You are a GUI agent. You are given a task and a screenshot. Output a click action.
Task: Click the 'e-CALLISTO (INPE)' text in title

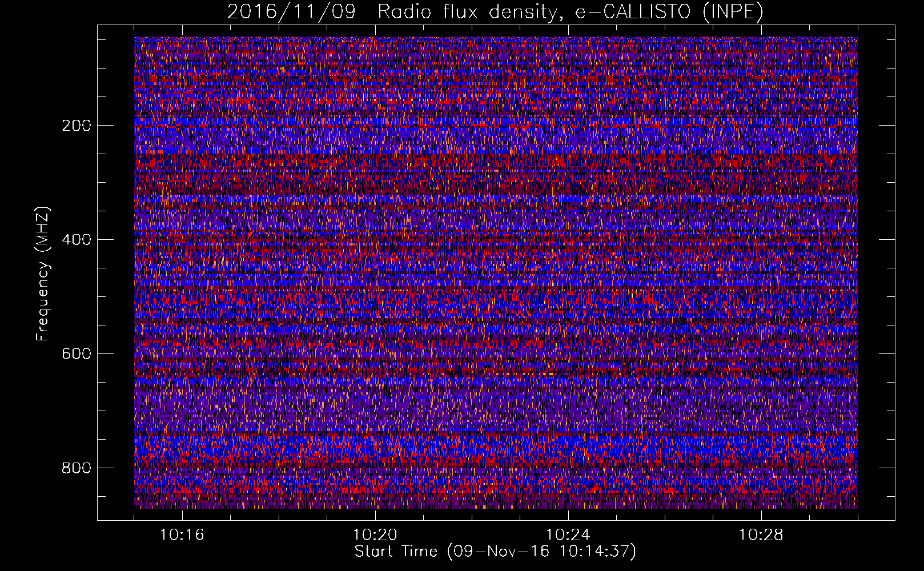point(669,12)
